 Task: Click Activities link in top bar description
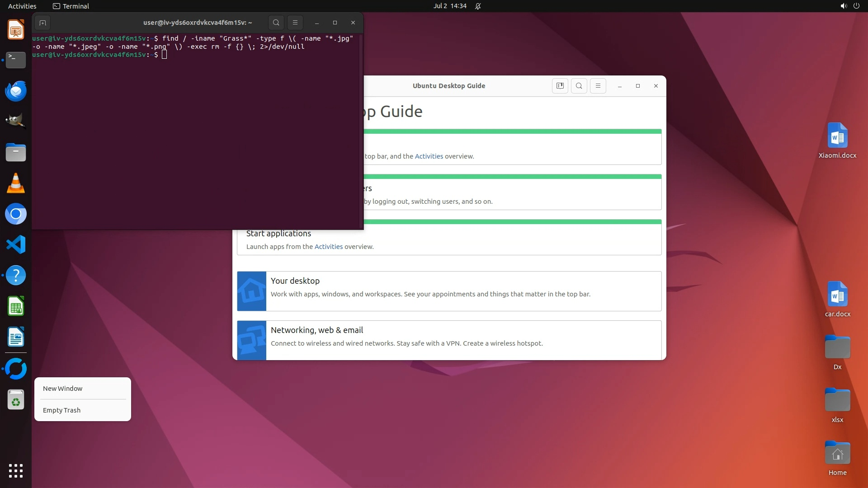tap(429, 156)
